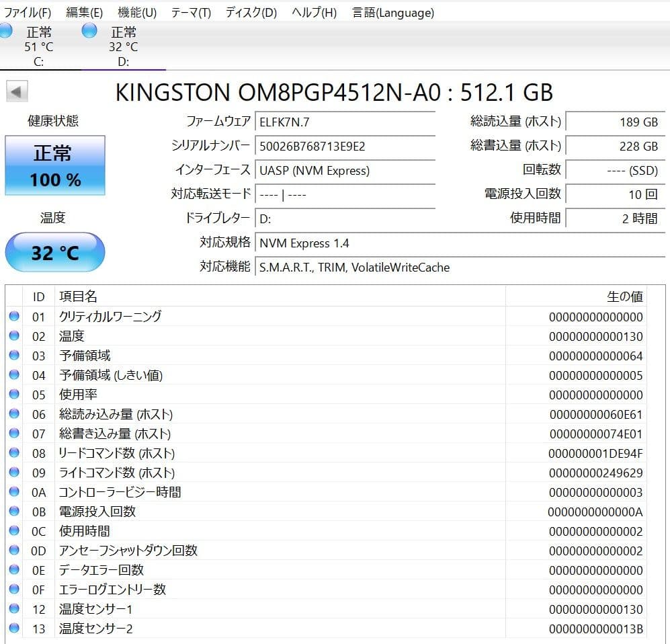
Task: Click the 総読込量 value 189 GB
Action: [x=616, y=122]
